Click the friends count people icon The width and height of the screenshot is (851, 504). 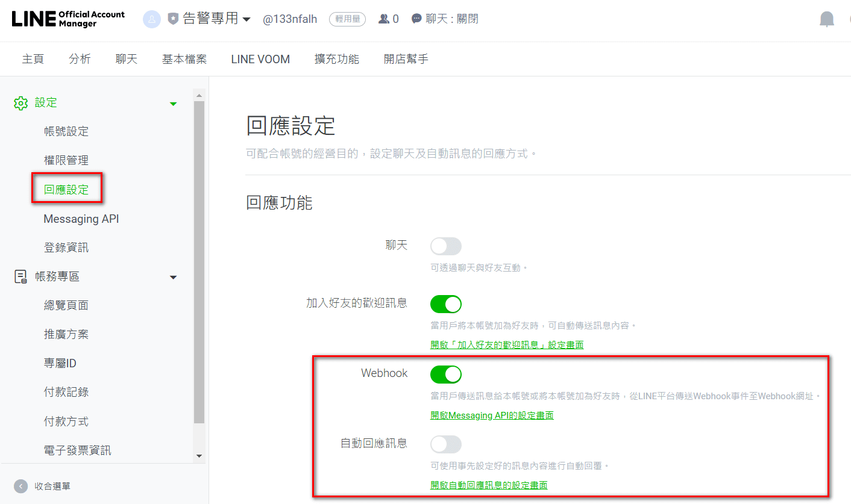tap(383, 19)
